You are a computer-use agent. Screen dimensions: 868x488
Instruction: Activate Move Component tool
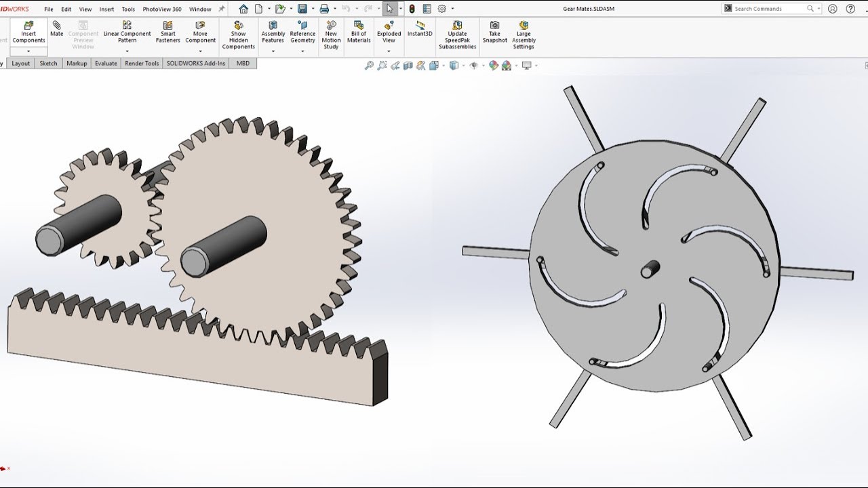pyautogui.click(x=200, y=32)
